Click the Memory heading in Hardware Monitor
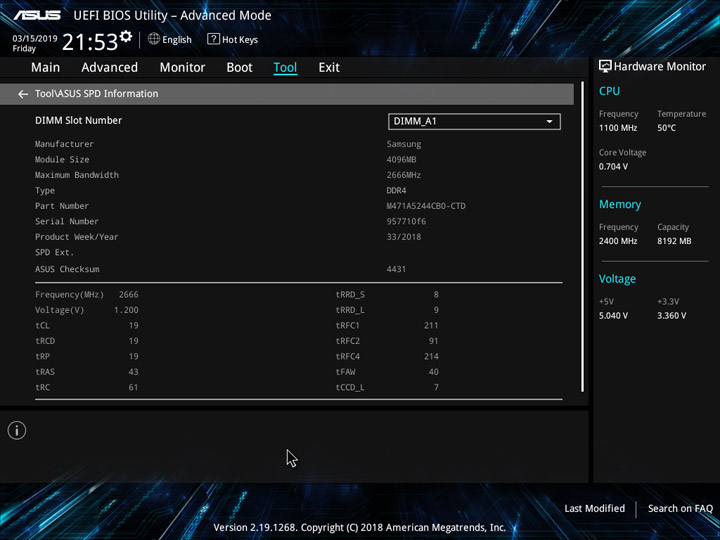This screenshot has height=540, width=720. (x=620, y=204)
